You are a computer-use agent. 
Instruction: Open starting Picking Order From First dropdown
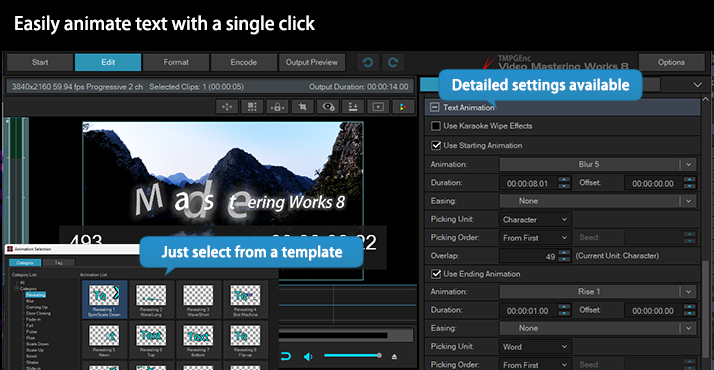[535, 238]
